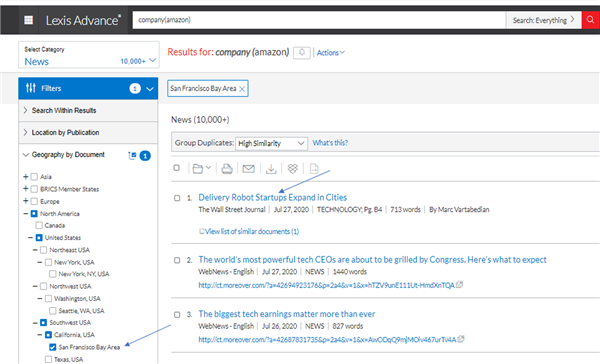Open the Actions dropdown

(331, 53)
